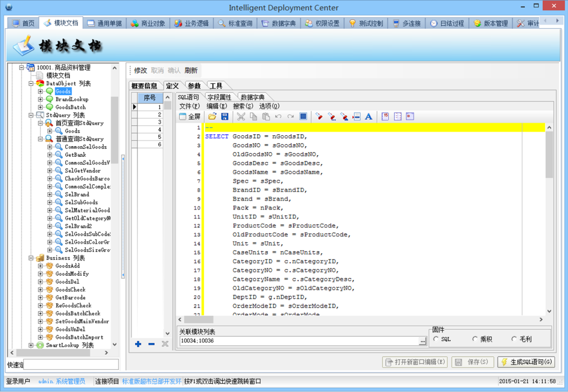Click the blue floppy save icon in SQL toolbar
Screen dimensions: 568x392
225,116
